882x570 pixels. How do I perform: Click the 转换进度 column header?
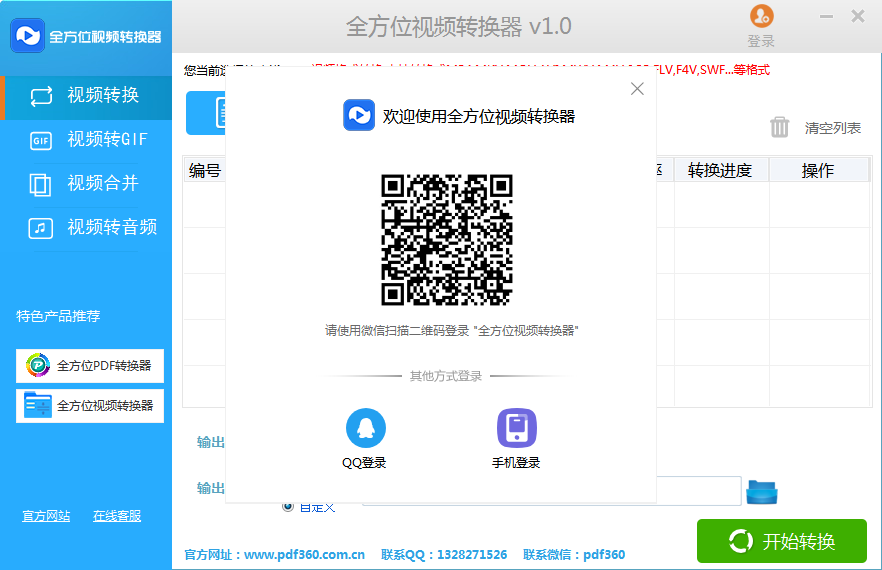coord(719,170)
